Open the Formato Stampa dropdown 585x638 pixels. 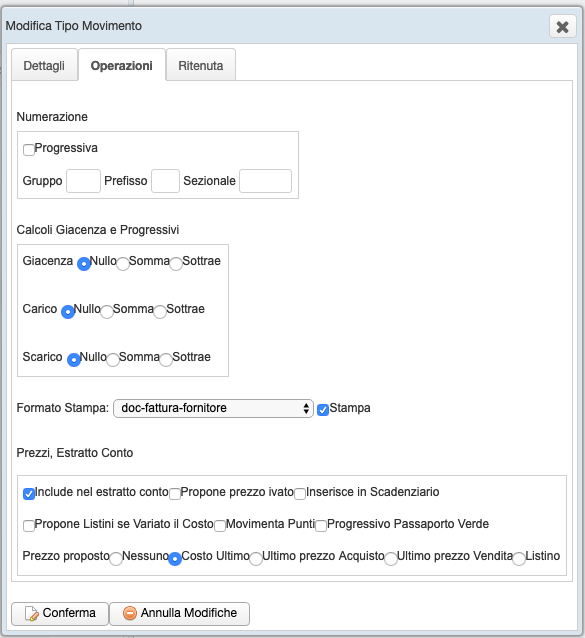(213, 408)
